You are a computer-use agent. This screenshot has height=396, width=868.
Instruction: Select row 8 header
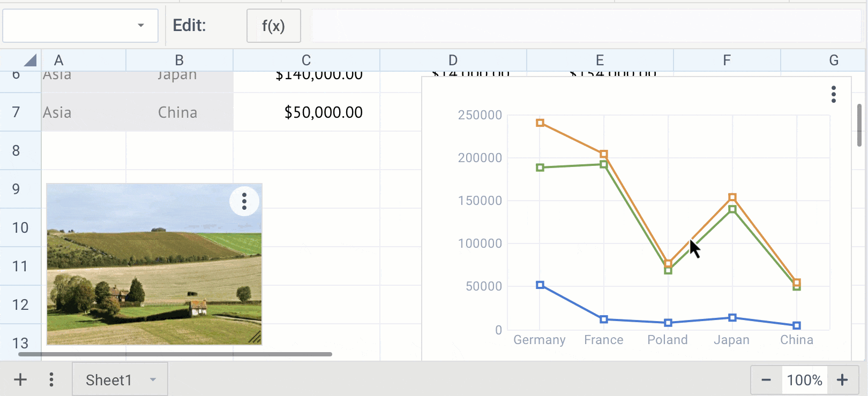[x=16, y=151]
